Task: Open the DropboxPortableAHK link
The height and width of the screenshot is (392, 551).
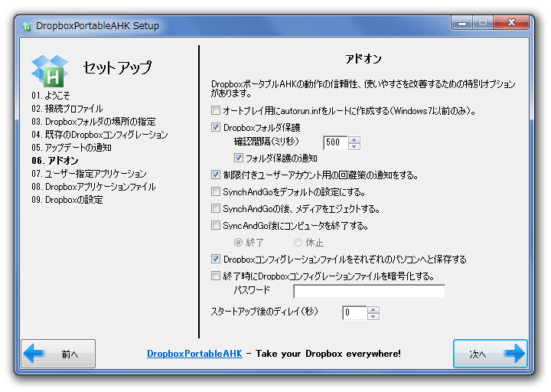Action: [x=194, y=354]
